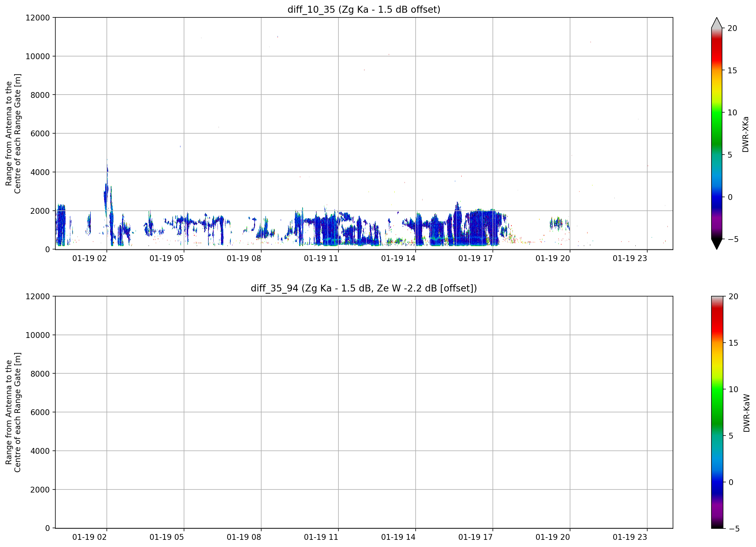Click y-axis tick '8000' of diff_10_35 plot
This screenshot has height=547, width=756.
40,95
